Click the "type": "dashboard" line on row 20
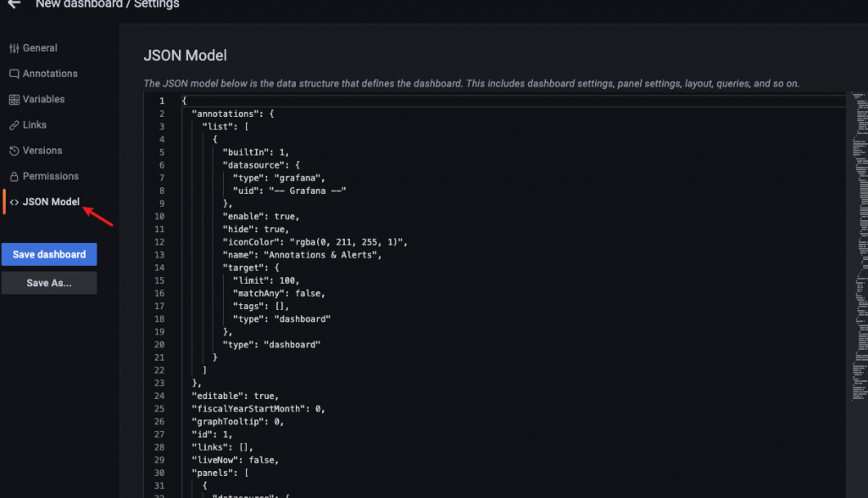This screenshot has width=868, height=498. [272, 344]
